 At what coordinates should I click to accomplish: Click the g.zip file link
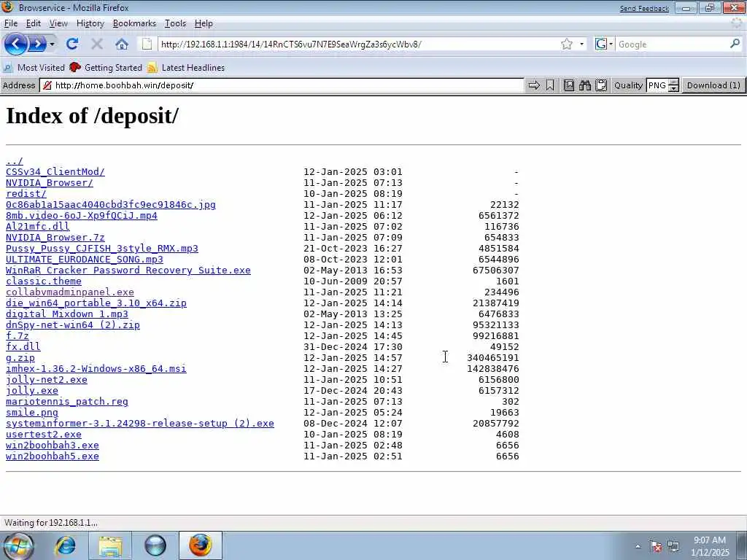20,358
